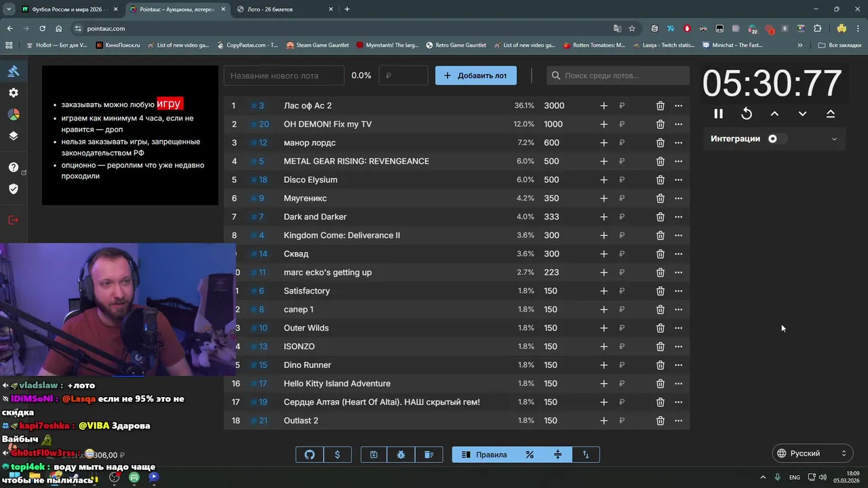Select the "Pointauc – Аукционы" tab
This screenshot has height=488, width=868.
177,9
